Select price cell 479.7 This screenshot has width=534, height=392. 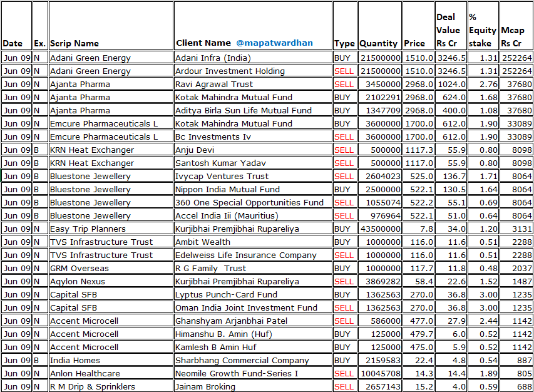(419, 334)
